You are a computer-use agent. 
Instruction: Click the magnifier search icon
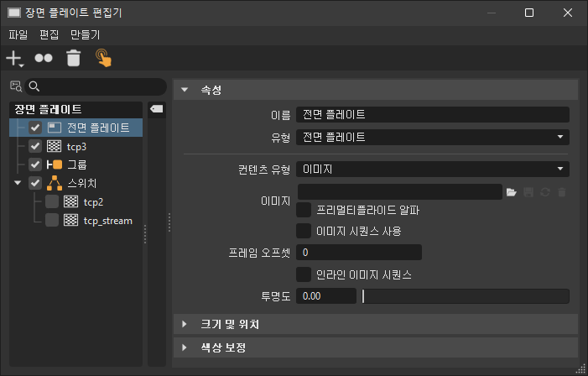(34, 86)
